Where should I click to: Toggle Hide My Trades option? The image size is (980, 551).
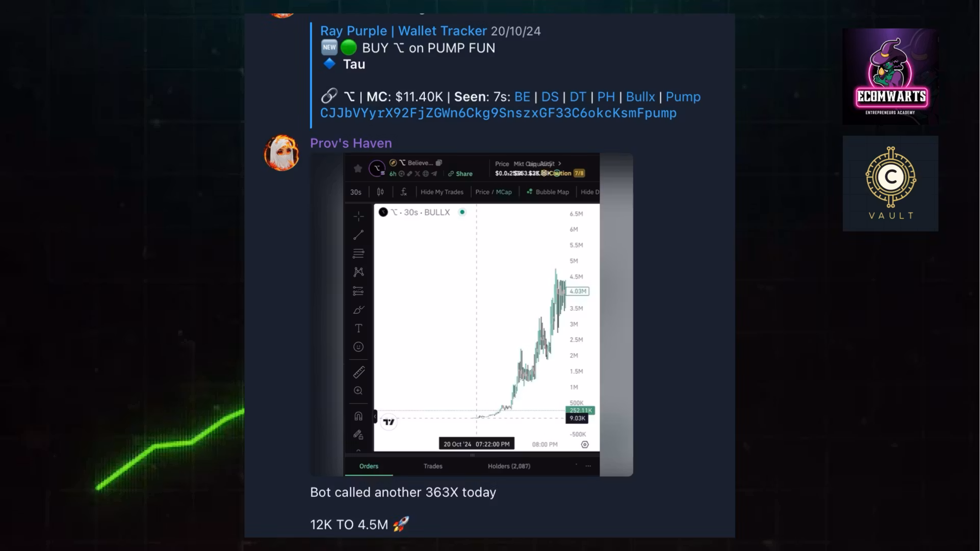point(442,192)
